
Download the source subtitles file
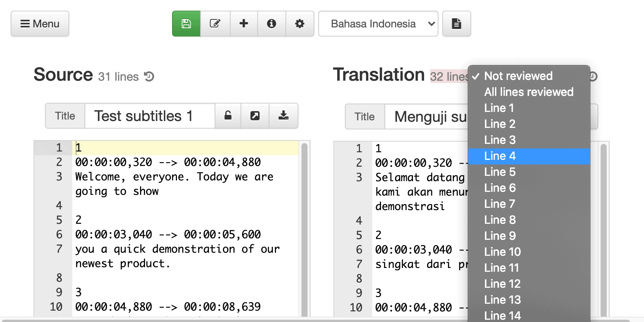[x=283, y=116]
